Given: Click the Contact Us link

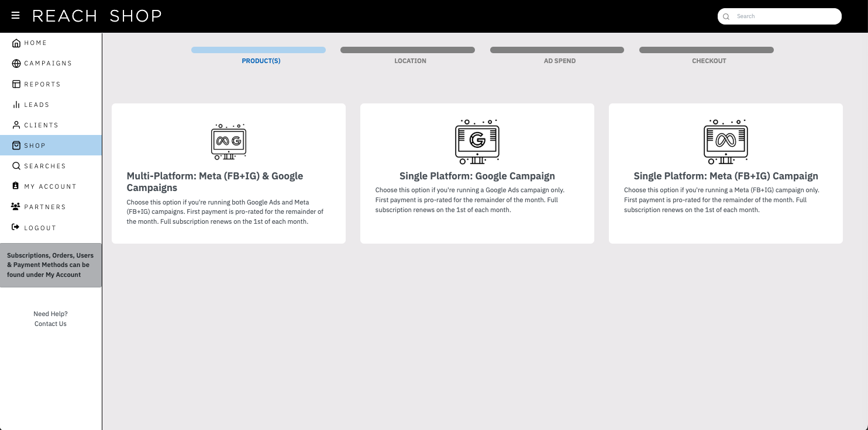Looking at the screenshot, I should point(50,324).
